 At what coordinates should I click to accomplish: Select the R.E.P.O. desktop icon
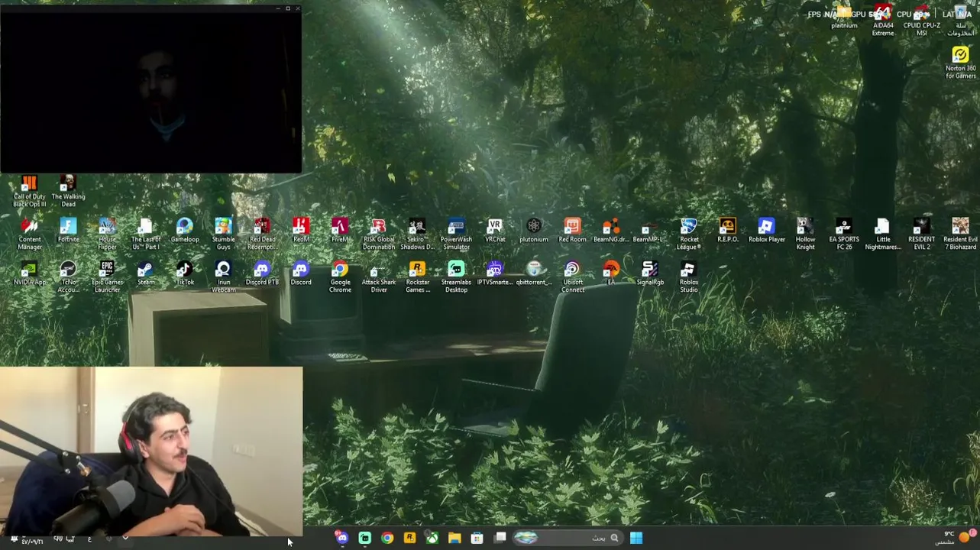click(x=727, y=231)
